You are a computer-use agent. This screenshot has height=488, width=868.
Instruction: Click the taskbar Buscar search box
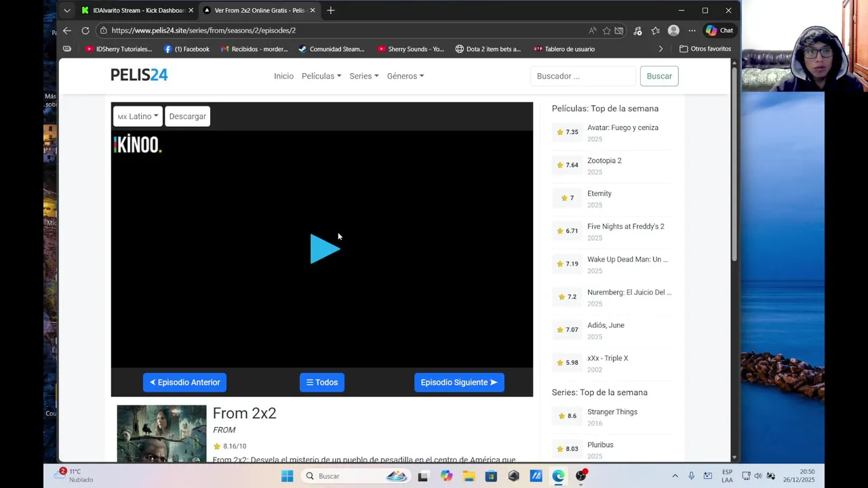pyautogui.click(x=357, y=476)
